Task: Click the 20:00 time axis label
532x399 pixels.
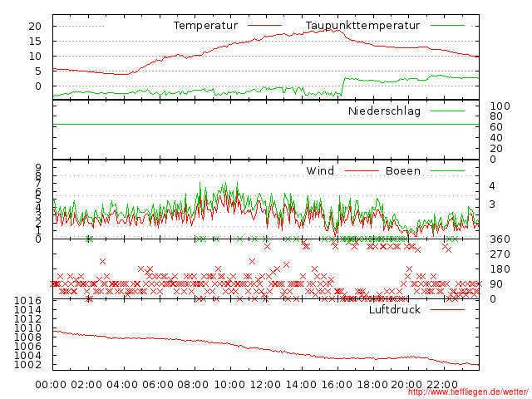Action: point(406,385)
